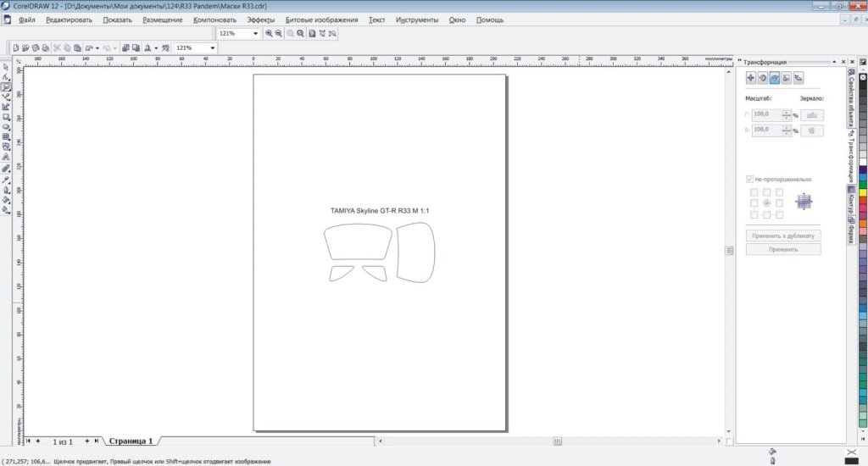The height and width of the screenshot is (466, 868).
Task: Click the horizontal mirror button
Action: coord(811,114)
